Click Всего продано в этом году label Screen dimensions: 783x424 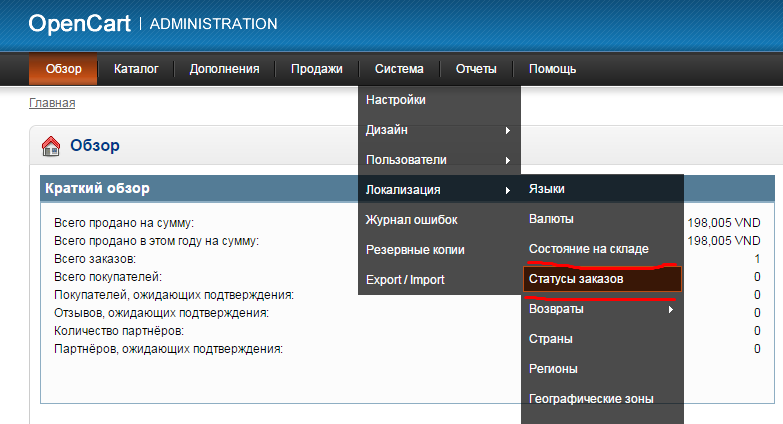pyautogui.click(x=156, y=241)
